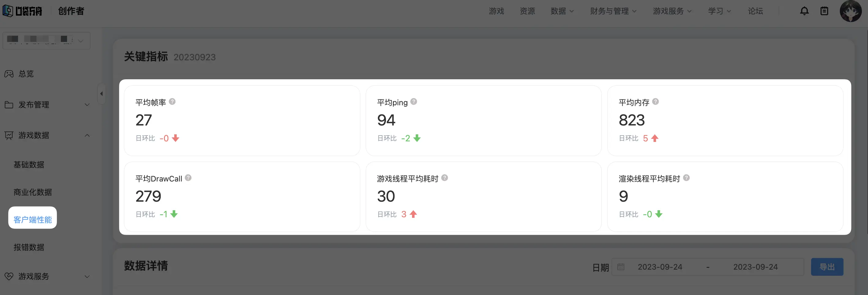This screenshot has height=295, width=868.
Task: Open the 财务与管理 dropdown menu
Action: (x=613, y=11)
